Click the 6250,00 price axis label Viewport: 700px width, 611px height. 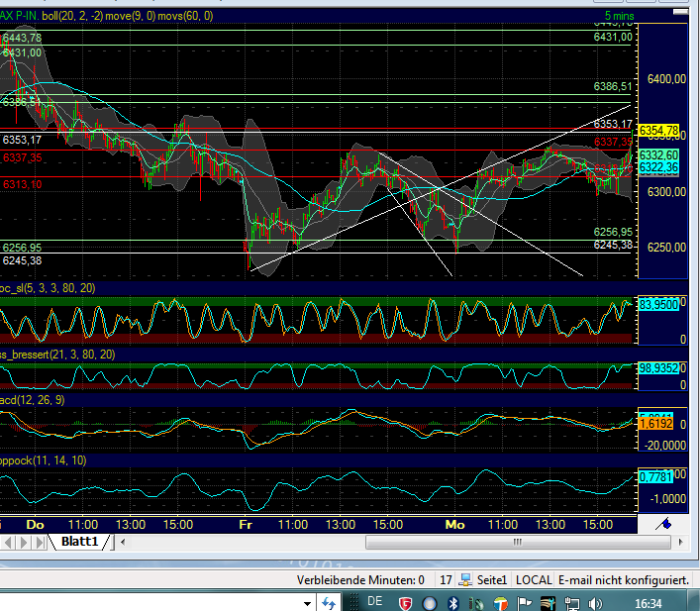point(666,247)
